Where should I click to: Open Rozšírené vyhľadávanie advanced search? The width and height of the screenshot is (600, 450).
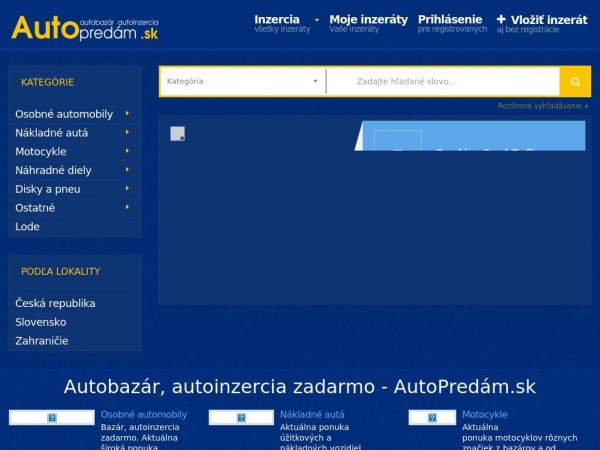tap(543, 106)
